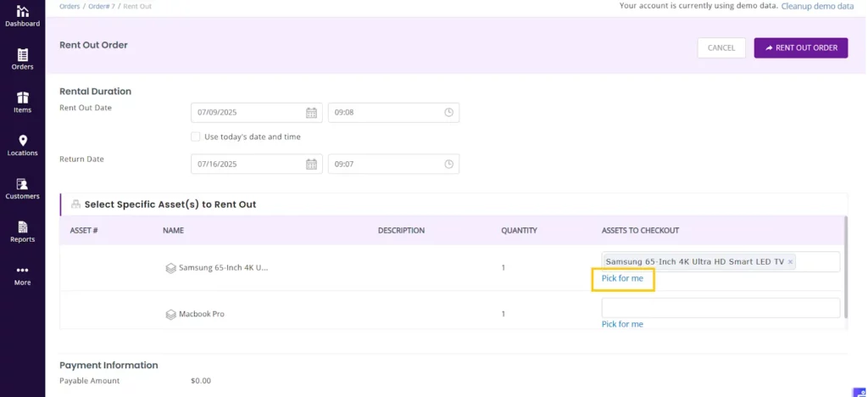
Task: Click Pick for me under Macbook Pro
Action: (622, 324)
